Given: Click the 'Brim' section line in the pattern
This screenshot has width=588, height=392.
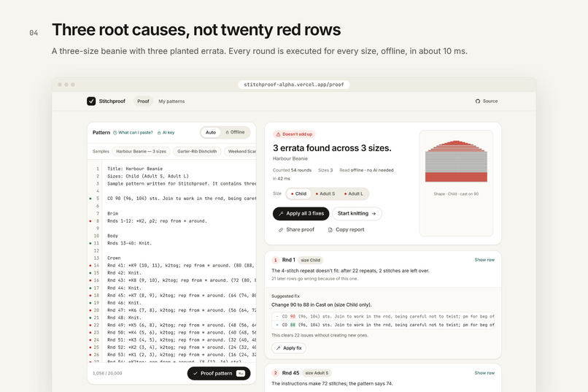Looking at the screenshot, I should coord(112,213).
